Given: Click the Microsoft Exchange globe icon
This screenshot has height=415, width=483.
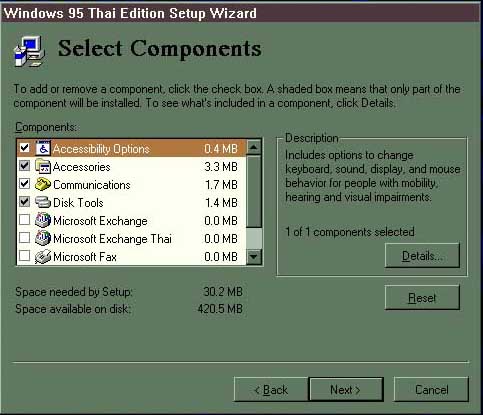Looking at the screenshot, I should click(x=43, y=220).
